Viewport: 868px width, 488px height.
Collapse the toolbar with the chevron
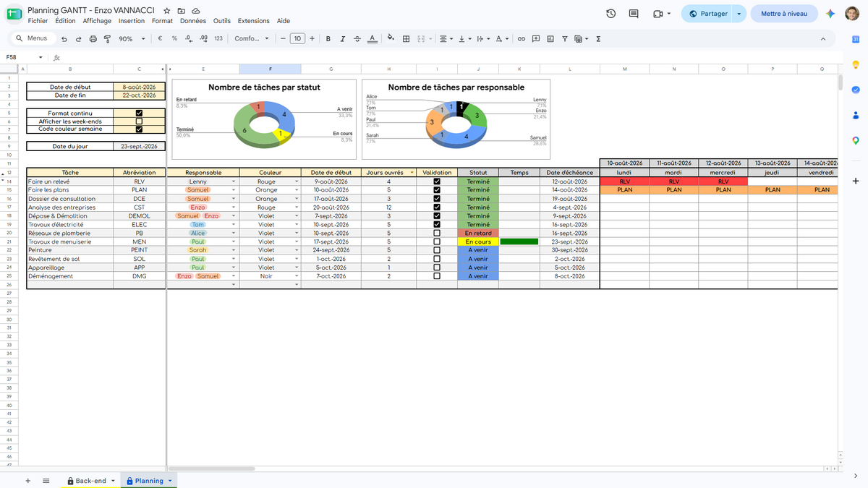click(x=823, y=39)
